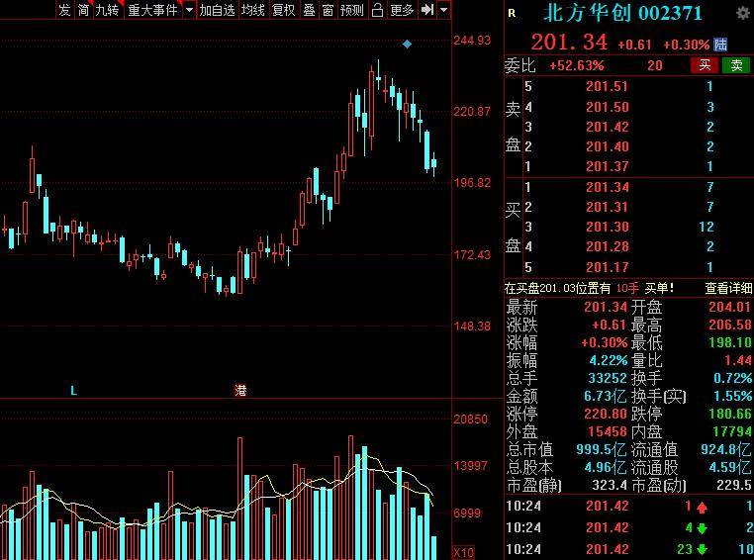This screenshot has height=560, width=754.
Task: Click the 发 toolbar button
Action: [64, 10]
